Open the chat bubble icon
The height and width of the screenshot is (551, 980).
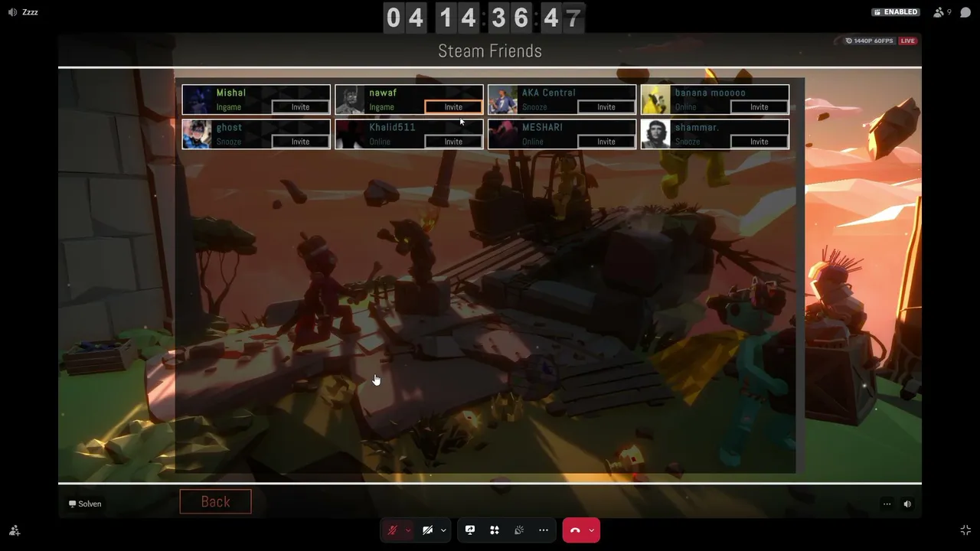[x=965, y=12]
